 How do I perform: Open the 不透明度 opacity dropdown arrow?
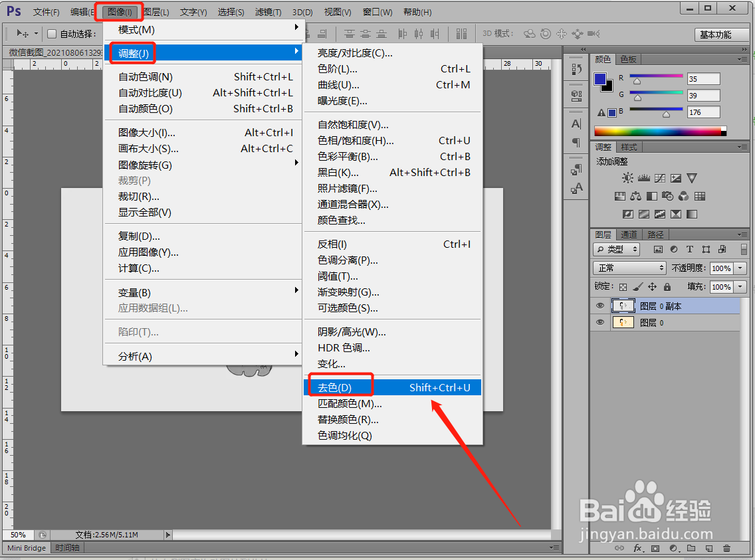click(x=740, y=268)
